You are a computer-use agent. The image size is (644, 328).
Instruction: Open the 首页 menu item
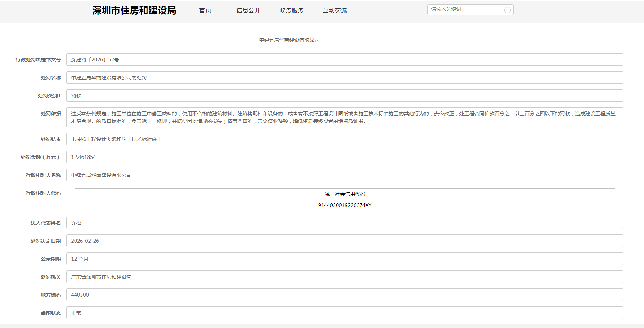coord(205,10)
